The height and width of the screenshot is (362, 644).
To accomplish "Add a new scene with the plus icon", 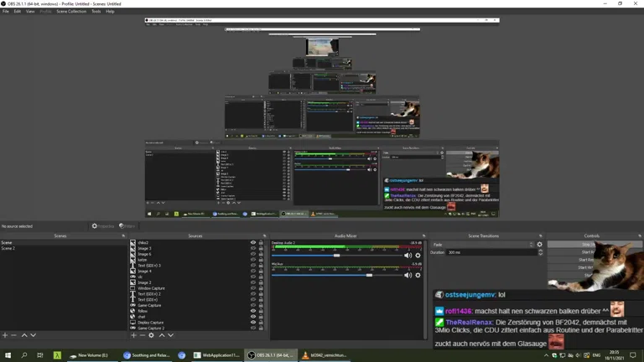I will click(x=5, y=335).
